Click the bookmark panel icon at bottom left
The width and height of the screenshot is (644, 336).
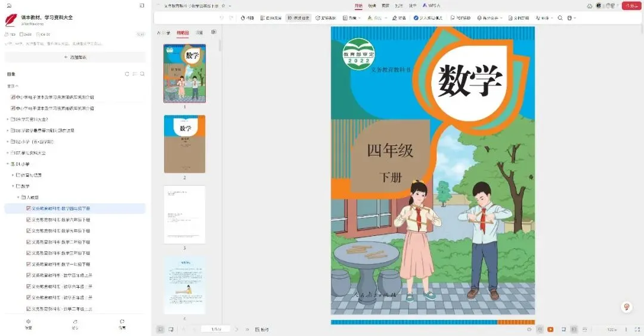(x=171, y=329)
